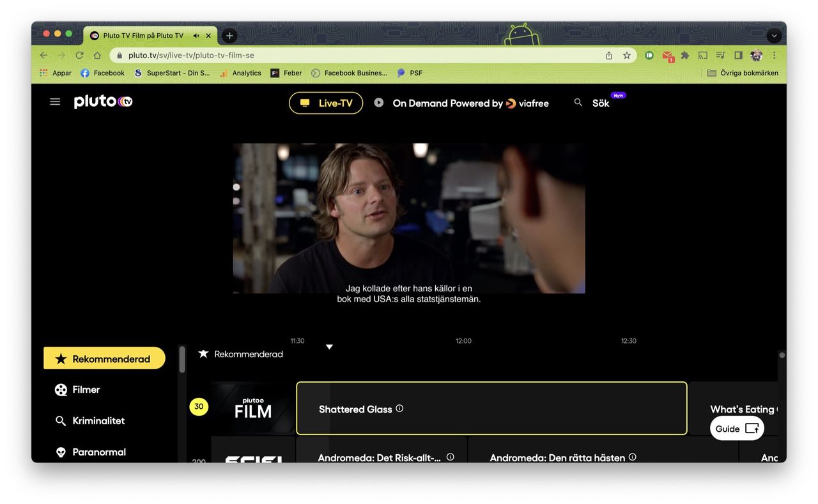The width and height of the screenshot is (818, 504).
Task: Open Övriga bokmärken folder
Action: pos(741,73)
